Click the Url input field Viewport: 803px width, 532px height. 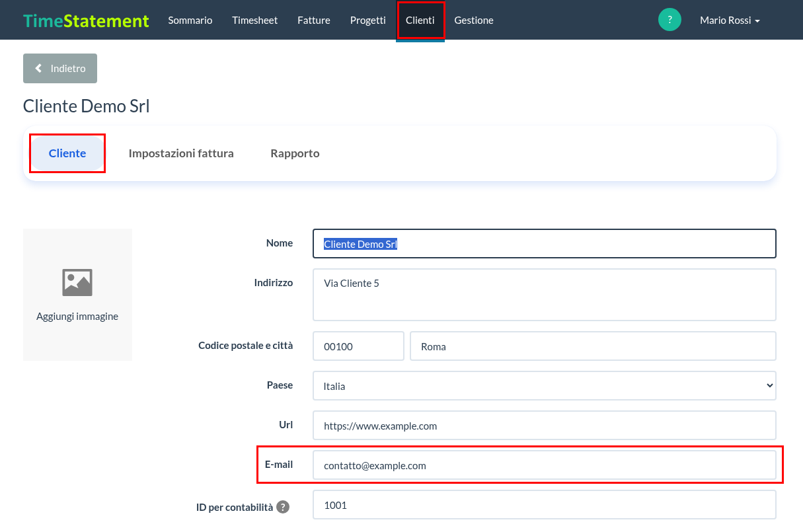pos(545,426)
